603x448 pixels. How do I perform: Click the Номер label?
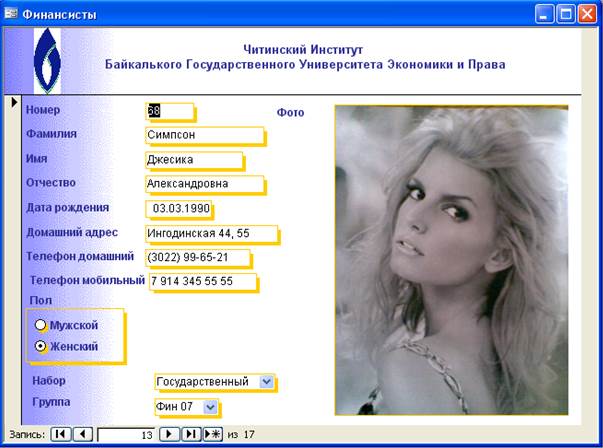43,110
